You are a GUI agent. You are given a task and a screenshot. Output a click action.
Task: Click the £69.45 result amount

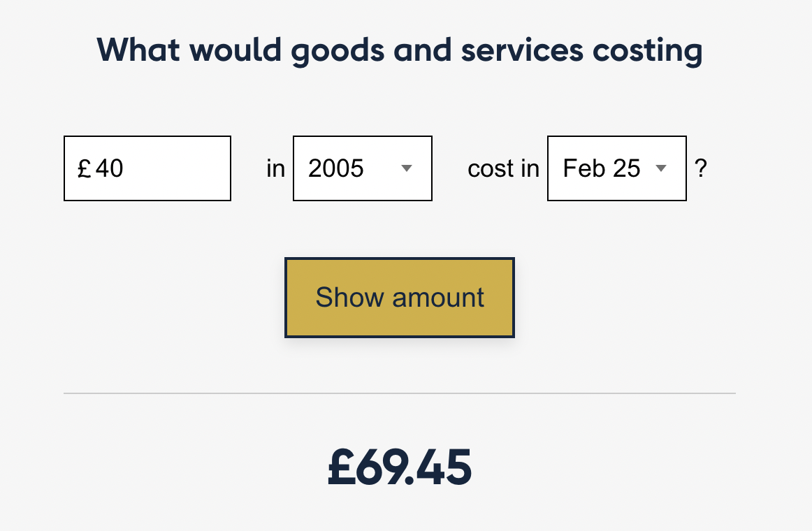(x=400, y=467)
